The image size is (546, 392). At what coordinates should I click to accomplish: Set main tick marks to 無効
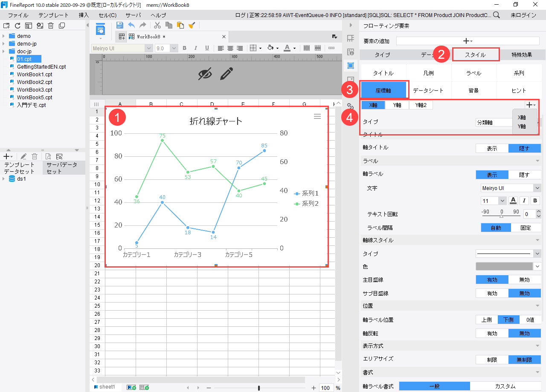click(x=524, y=280)
